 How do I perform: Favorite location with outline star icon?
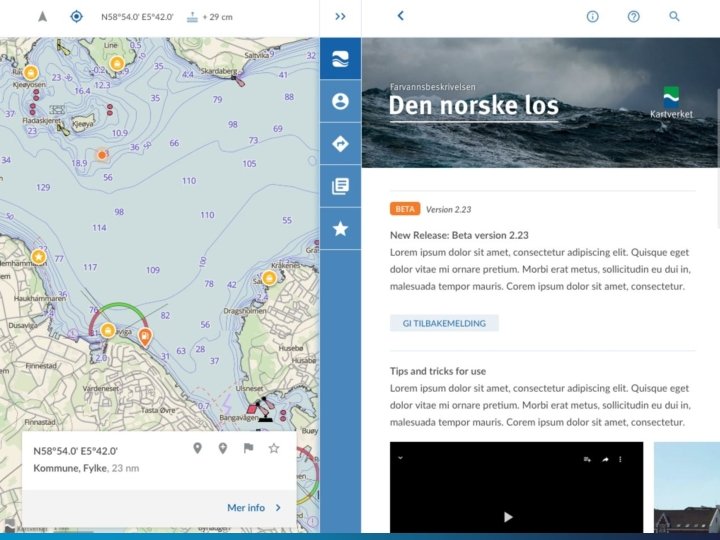274,448
